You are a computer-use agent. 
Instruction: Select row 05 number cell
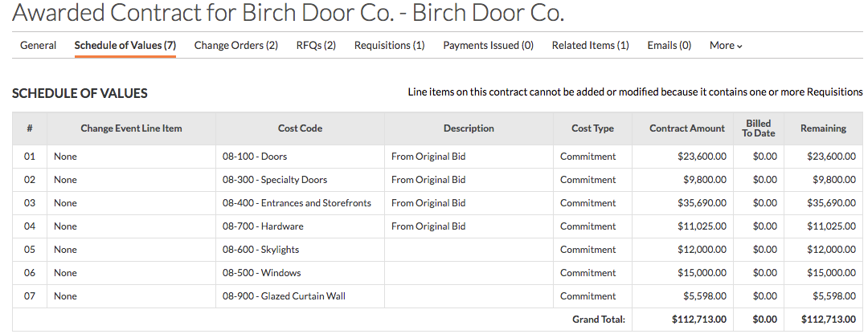point(30,250)
